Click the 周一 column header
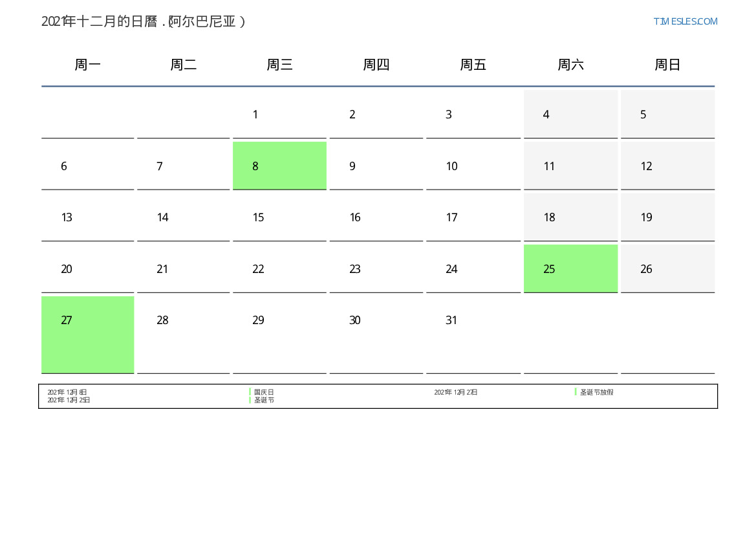The image size is (756, 535). click(x=87, y=65)
